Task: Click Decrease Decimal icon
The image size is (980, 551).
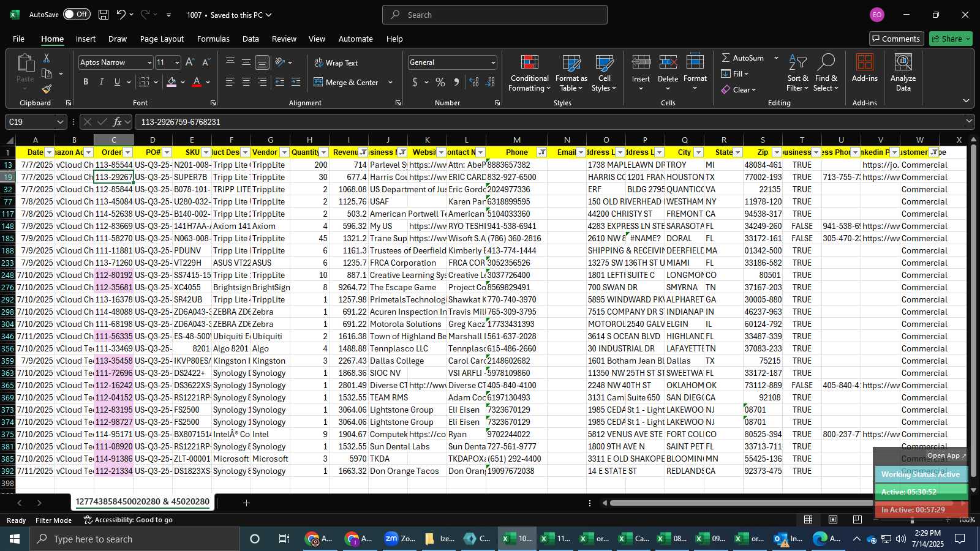Action: pos(491,82)
